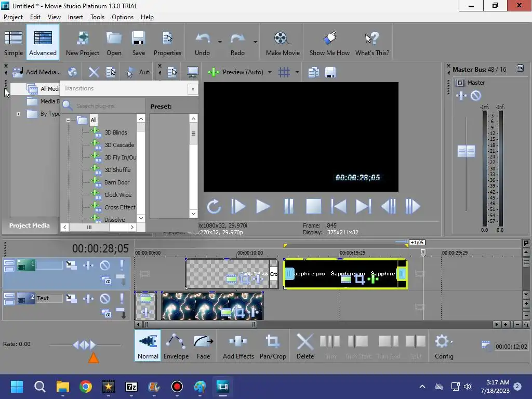Select the Barn Door transition

click(117, 182)
